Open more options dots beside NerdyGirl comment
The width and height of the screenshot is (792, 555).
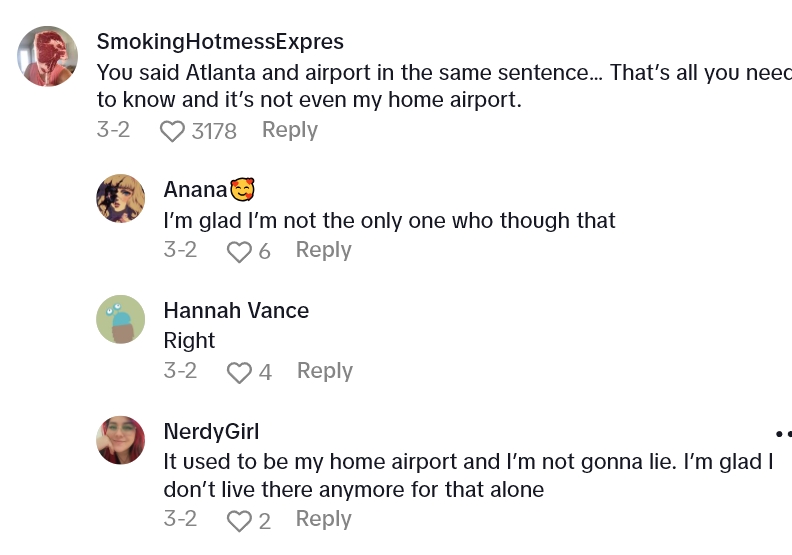pos(783,434)
